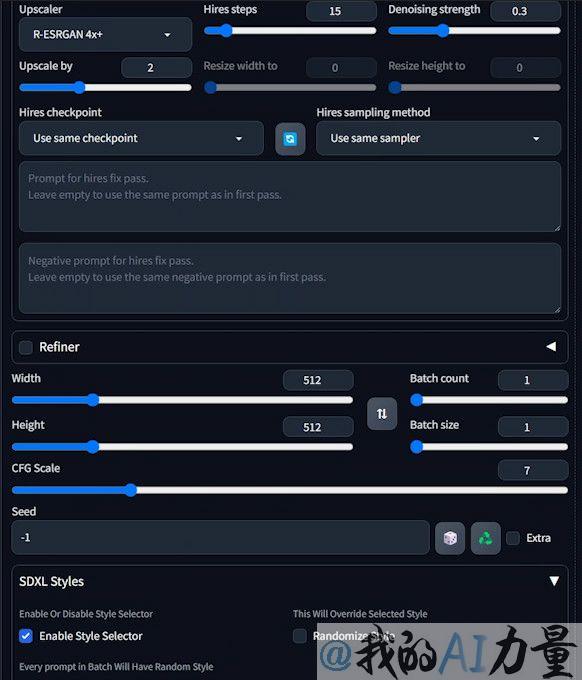Screen dimensions: 582x680
Task: Adjust the Resize height to slider
Action: click(474, 88)
